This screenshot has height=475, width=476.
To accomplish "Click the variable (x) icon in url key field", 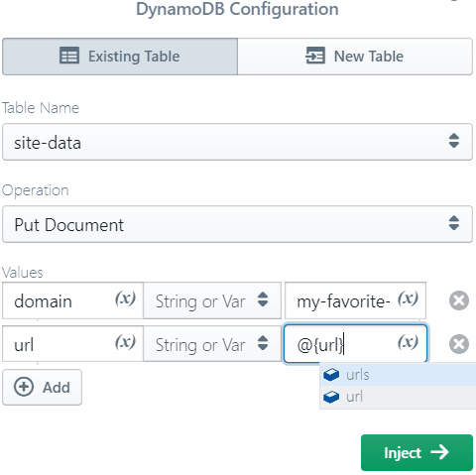I will pyautogui.click(x=125, y=342).
